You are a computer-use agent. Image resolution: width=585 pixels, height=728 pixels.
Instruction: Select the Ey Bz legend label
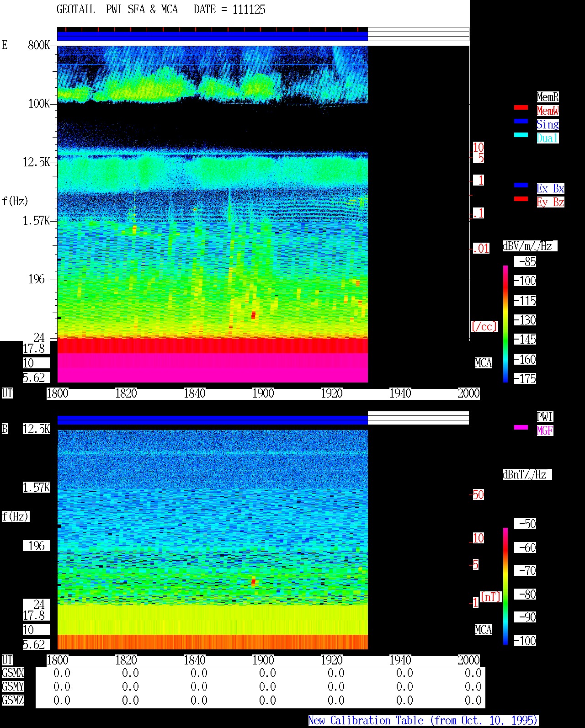point(550,202)
